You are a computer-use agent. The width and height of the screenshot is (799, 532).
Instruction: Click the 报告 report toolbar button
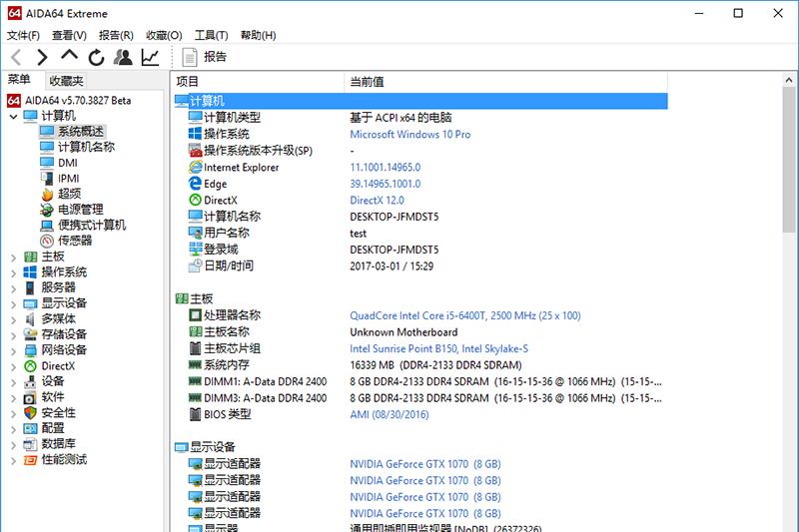click(x=204, y=57)
